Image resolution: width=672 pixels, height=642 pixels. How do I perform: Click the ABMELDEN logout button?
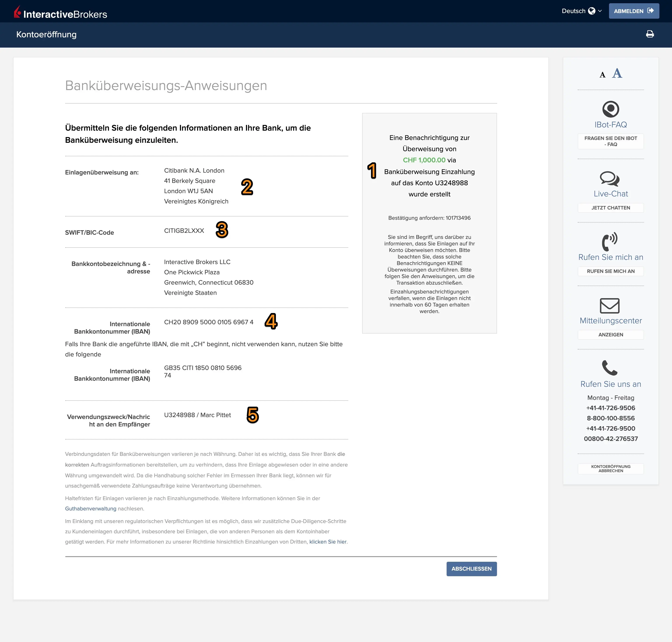[634, 11]
